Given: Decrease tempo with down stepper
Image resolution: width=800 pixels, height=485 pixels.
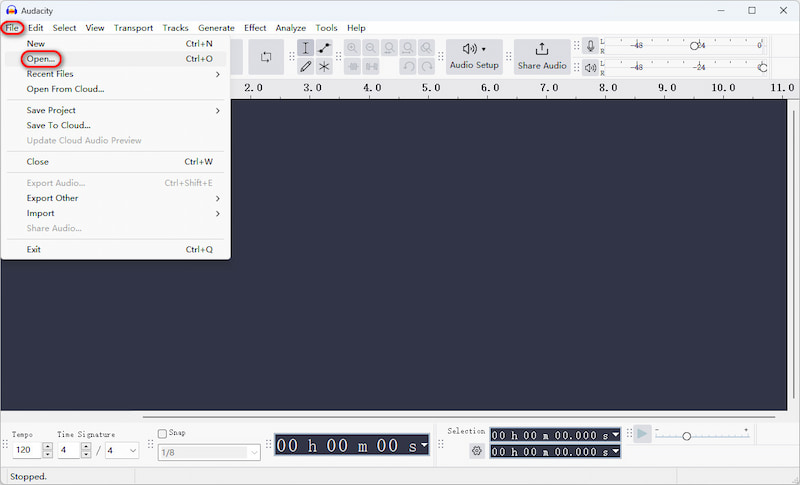Looking at the screenshot, I should pyautogui.click(x=47, y=454).
